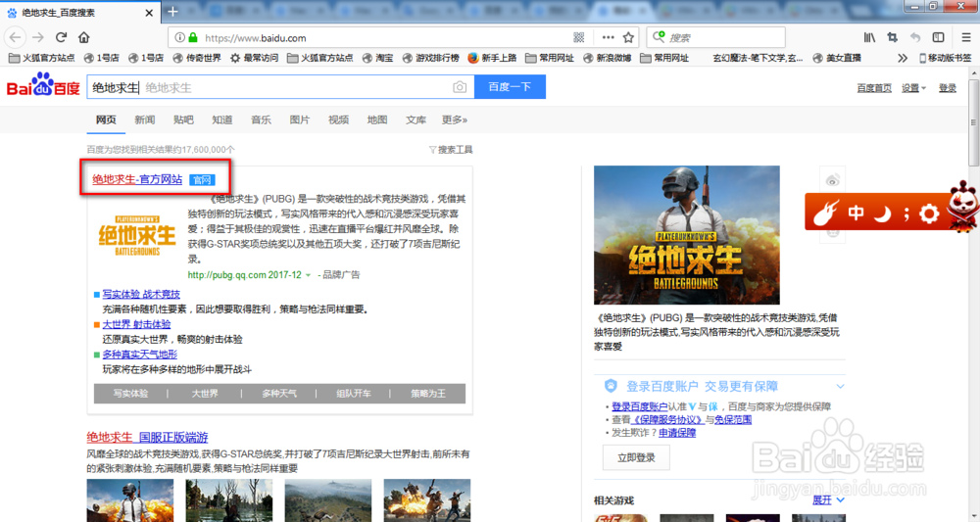Open the 游戏排行榜 bookmark

pyautogui.click(x=430, y=58)
